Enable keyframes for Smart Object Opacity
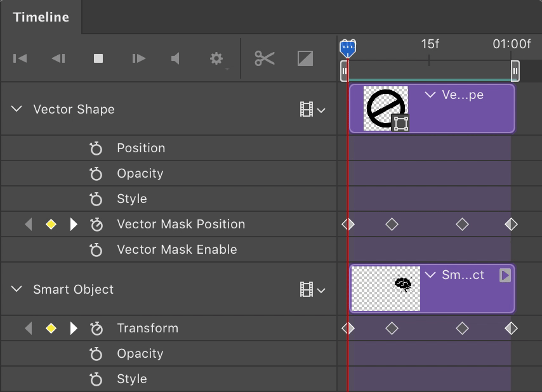The image size is (542, 392). tap(96, 354)
